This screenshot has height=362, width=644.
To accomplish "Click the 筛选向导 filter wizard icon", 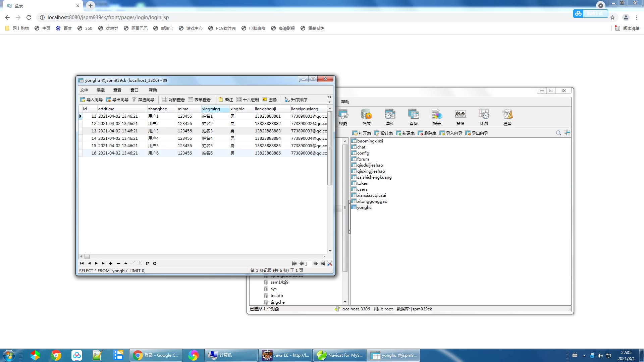I will click(x=143, y=100).
